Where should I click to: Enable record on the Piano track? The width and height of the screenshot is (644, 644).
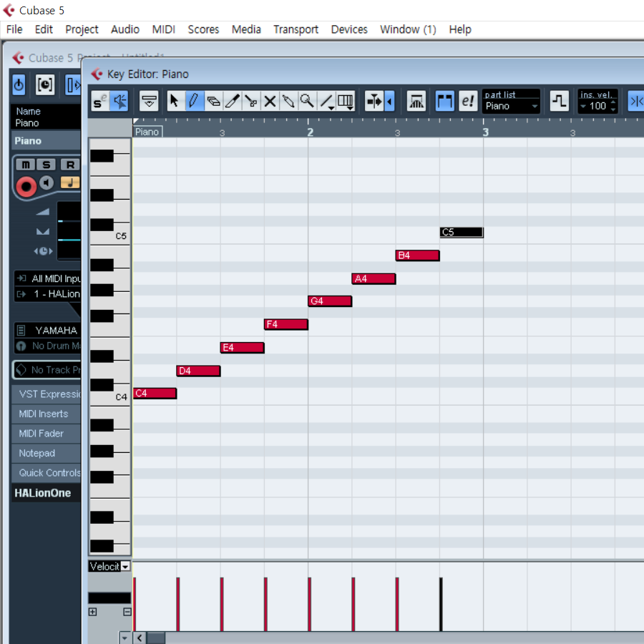pos(26,187)
